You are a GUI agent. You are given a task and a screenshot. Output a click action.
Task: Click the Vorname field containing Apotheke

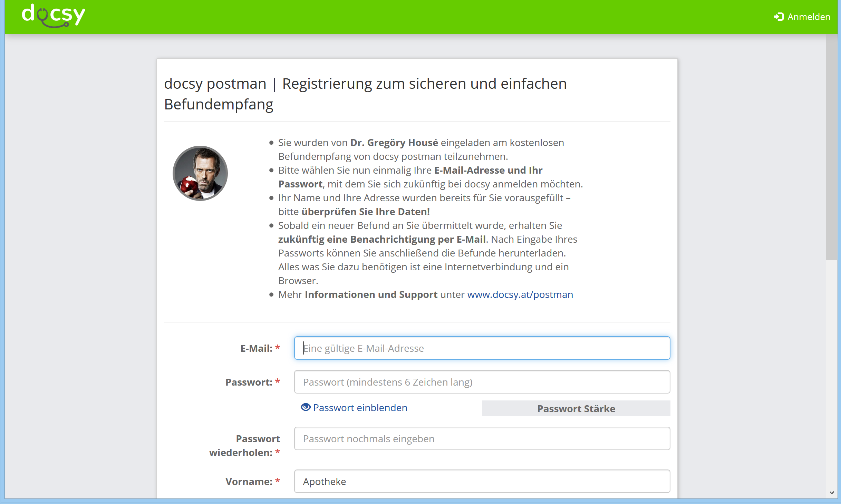point(482,481)
